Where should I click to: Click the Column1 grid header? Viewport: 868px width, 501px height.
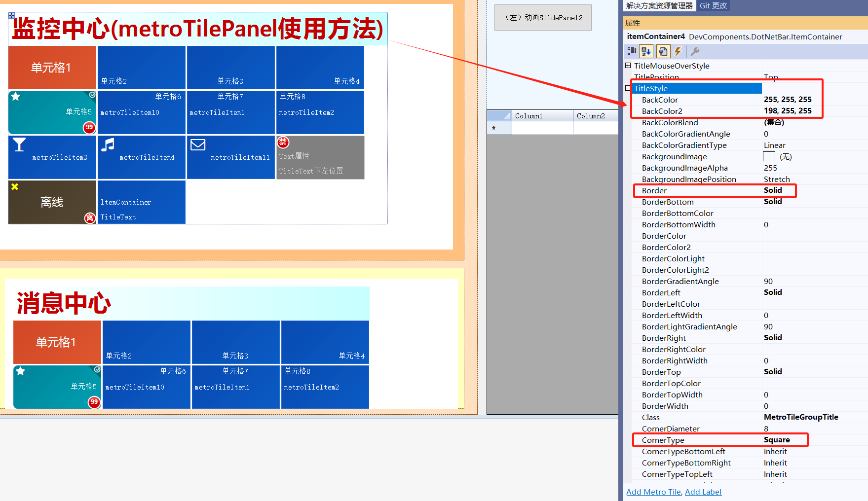(542, 116)
